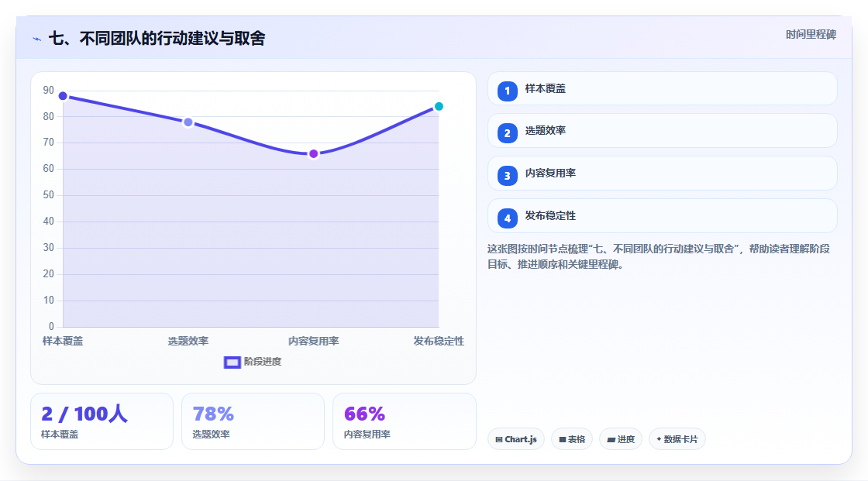868x481 pixels.
Task: Click the title 七、不同团队的行动建议与取舍
Action: point(157,38)
